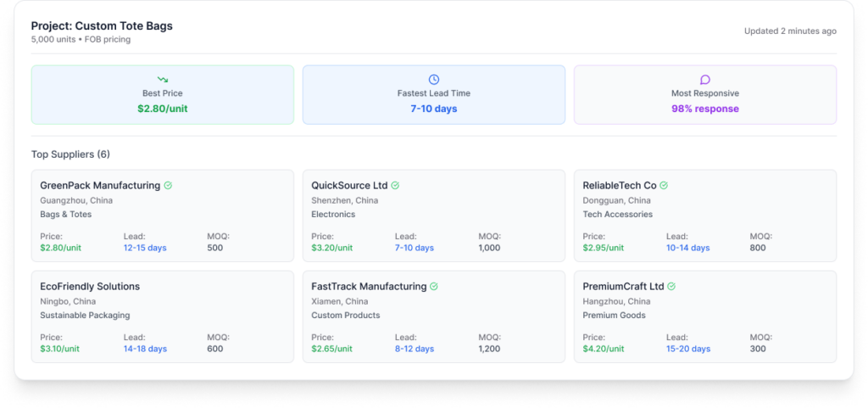
Task: Click PremiumCraft Ltd's 15-20 days lead time
Action: (688, 349)
